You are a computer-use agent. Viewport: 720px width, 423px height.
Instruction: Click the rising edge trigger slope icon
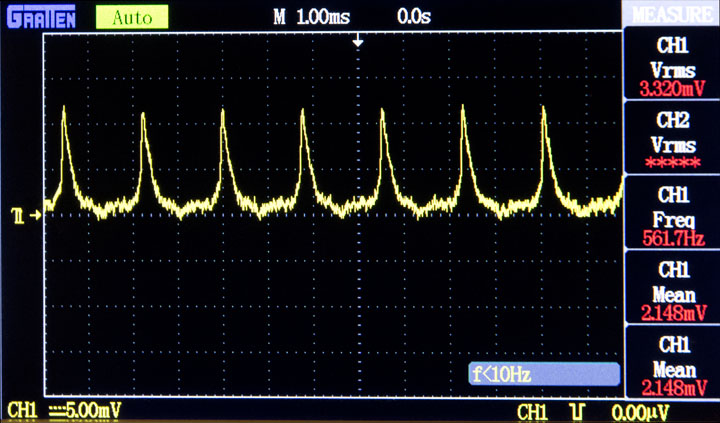[577, 412]
